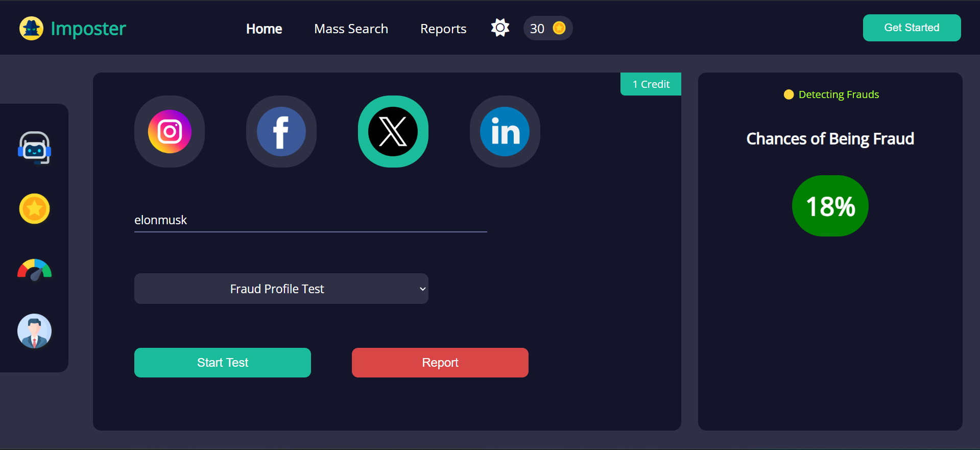Toggle the light/dark theme sun icon
This screenshot has width=980, height=450.
pyautogui.click(x=500, y=28)
